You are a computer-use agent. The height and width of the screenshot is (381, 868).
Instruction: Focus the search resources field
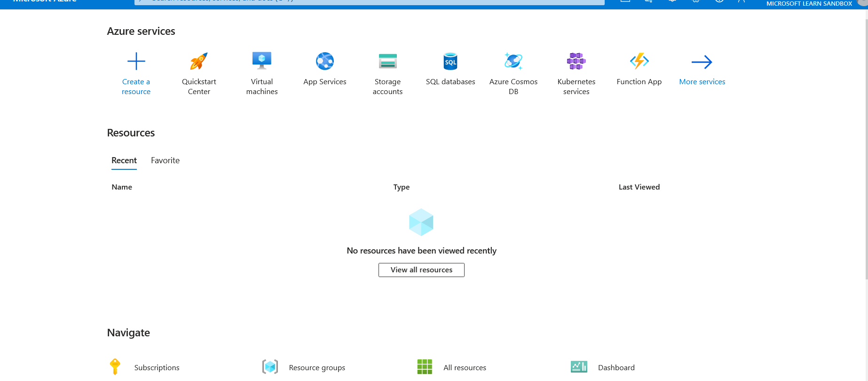(x=370, y=2)
